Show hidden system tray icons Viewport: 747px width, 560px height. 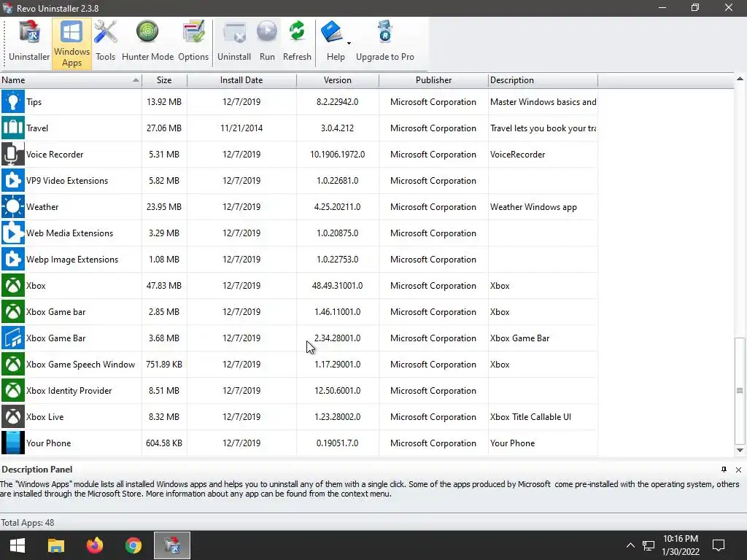pyautogui.click(x=630, y=545)
